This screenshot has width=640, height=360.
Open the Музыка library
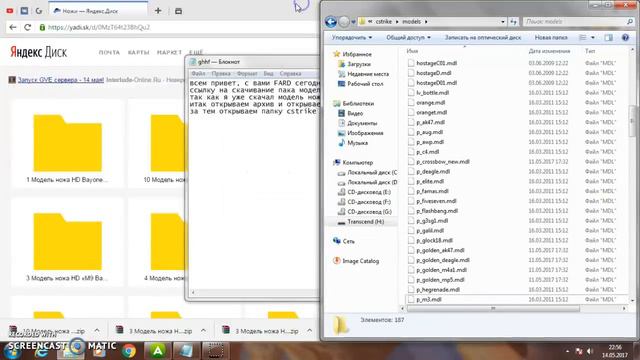[357, 143]
